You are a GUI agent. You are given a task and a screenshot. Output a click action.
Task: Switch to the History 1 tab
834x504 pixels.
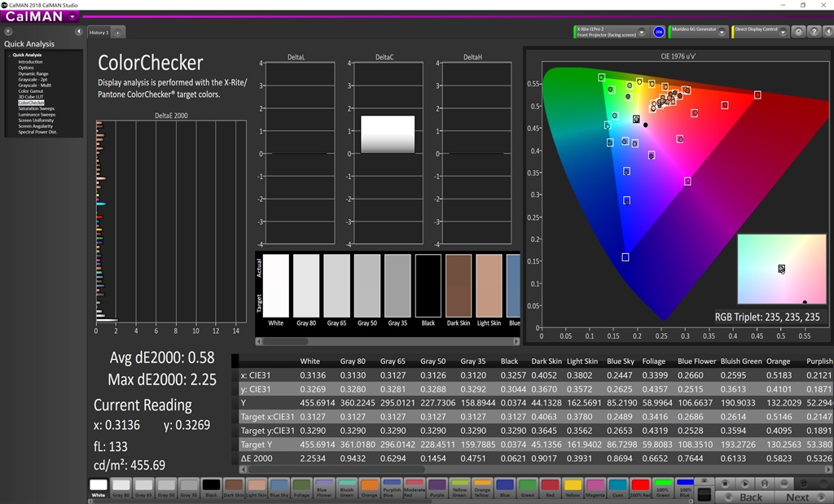pyautogui.click(x=99, y=33)
